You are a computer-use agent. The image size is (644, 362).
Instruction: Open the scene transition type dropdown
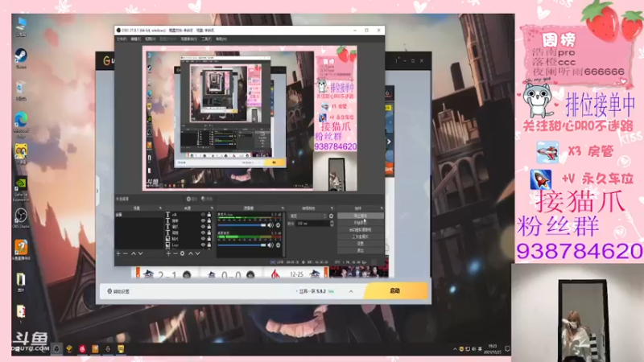[308, 216]
